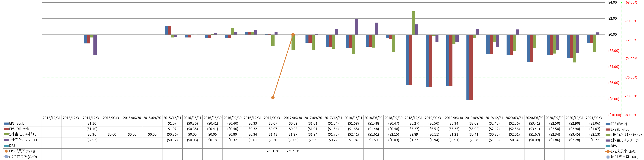Click the ($10.00) red axis label
Screen dimensions: 644x160
(x=615, y=115)
